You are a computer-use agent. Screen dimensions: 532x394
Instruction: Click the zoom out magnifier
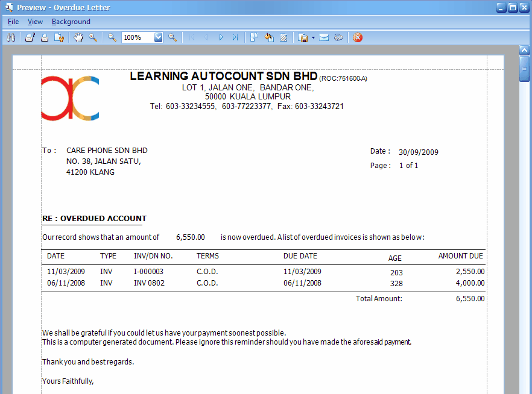[112, 37]
